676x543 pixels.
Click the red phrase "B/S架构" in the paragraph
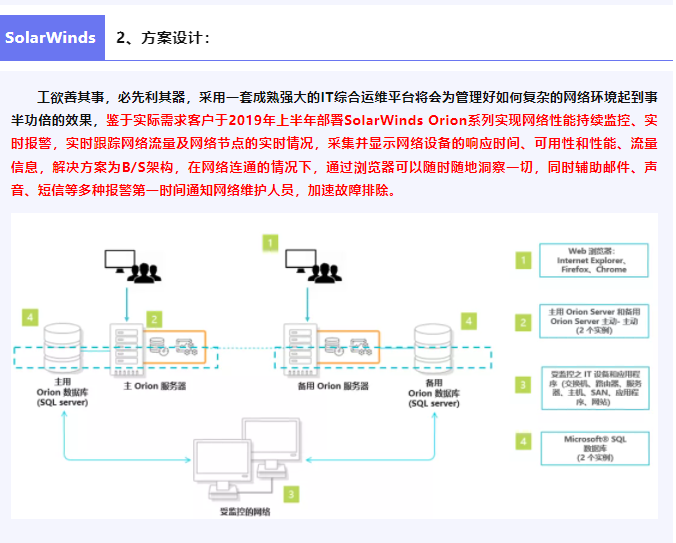[147, 167]
